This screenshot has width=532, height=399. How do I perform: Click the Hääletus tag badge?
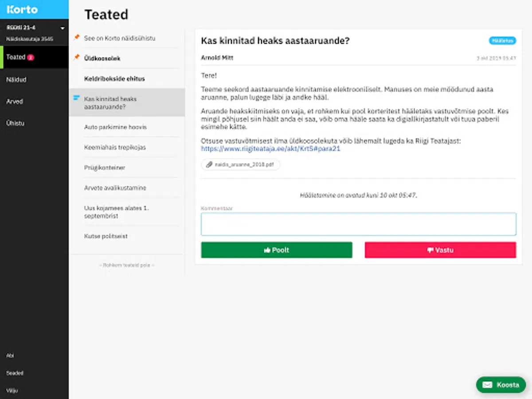pos(502,41)
